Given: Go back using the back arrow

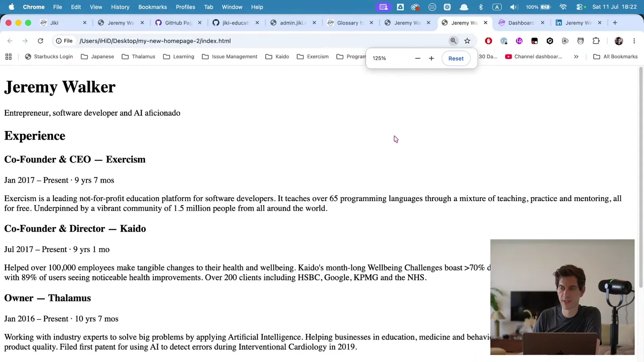Looking at the screenshot, I should click(x=10, y=41).
